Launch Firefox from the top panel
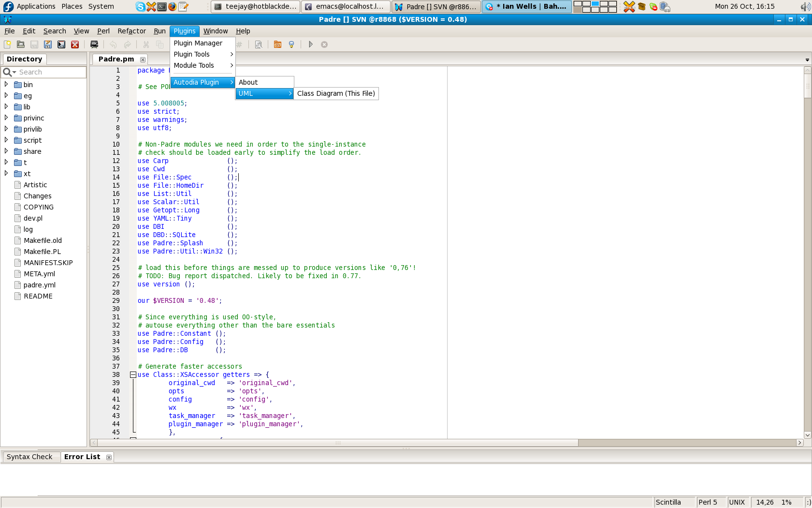 pyautogui.click(x=172, y=6)
